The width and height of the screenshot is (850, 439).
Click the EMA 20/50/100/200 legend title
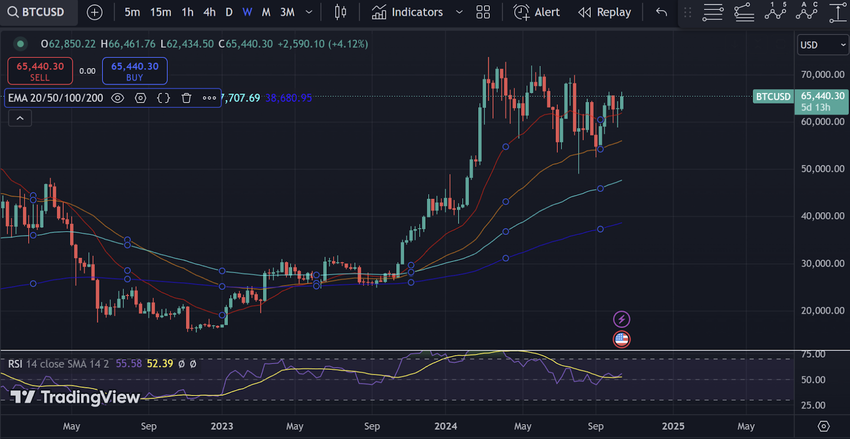point(55,98)
